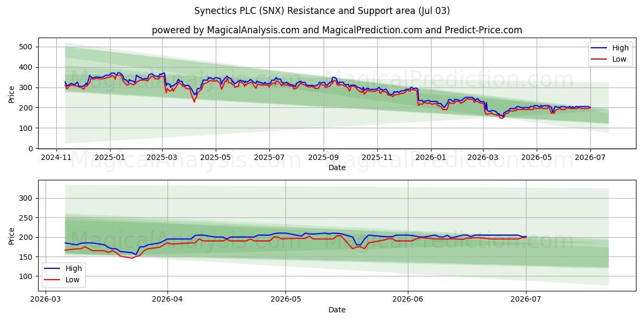Click the top chart x-axis label '2026-07'
This screenshot has height=322, width=644.
coord(590,158)
